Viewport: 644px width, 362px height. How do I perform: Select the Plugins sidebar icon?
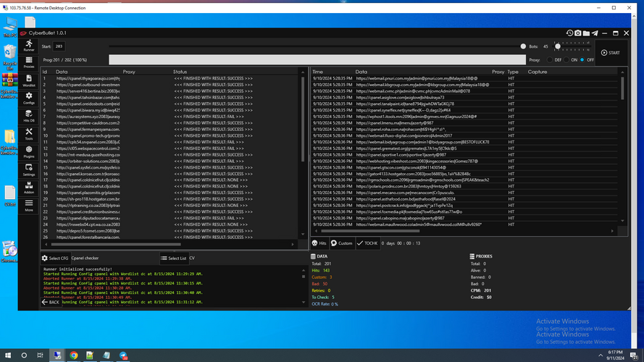click(x=28, y=152)
